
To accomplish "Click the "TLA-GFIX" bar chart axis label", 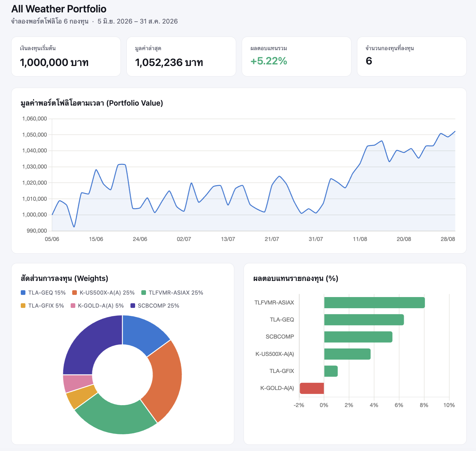I will [282, 371].
